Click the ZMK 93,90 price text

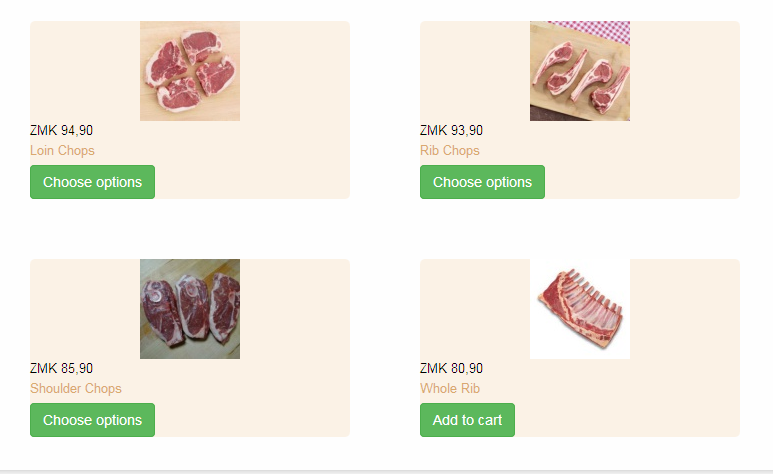pos(451,130)
